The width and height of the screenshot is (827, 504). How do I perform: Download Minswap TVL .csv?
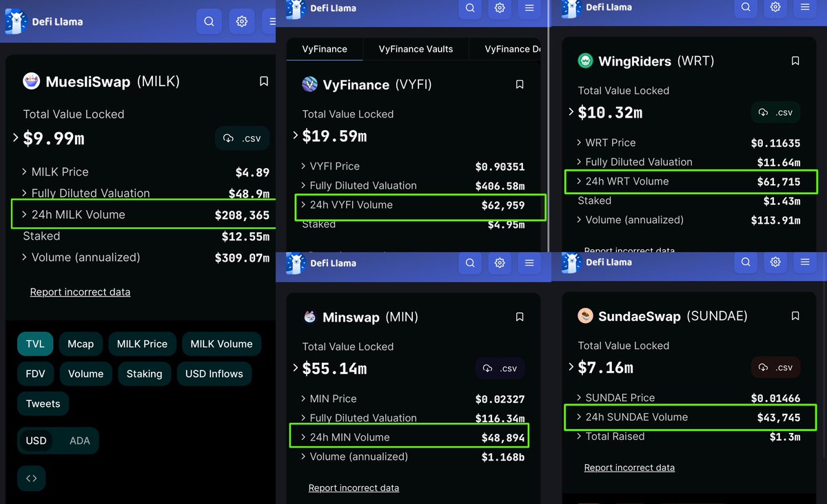(500, 368)
